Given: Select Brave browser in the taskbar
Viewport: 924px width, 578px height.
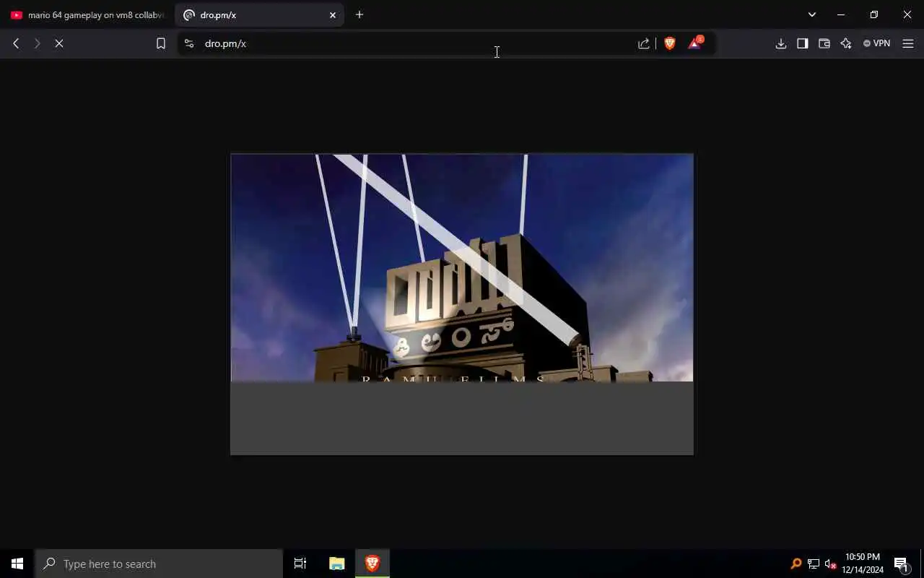Looking at the screenshot, I should [x=372, y=564].
